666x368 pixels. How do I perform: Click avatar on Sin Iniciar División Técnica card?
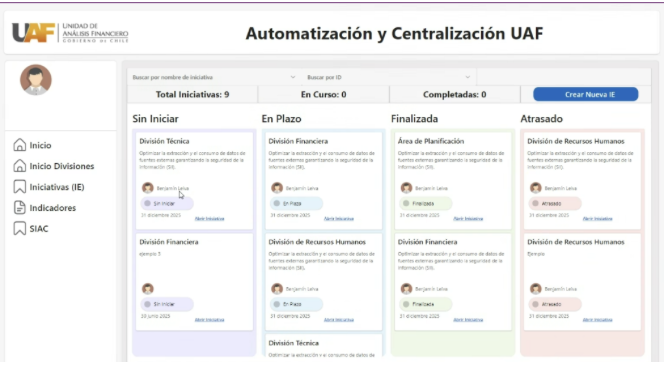pyautogui.click(x=148, y=187)
